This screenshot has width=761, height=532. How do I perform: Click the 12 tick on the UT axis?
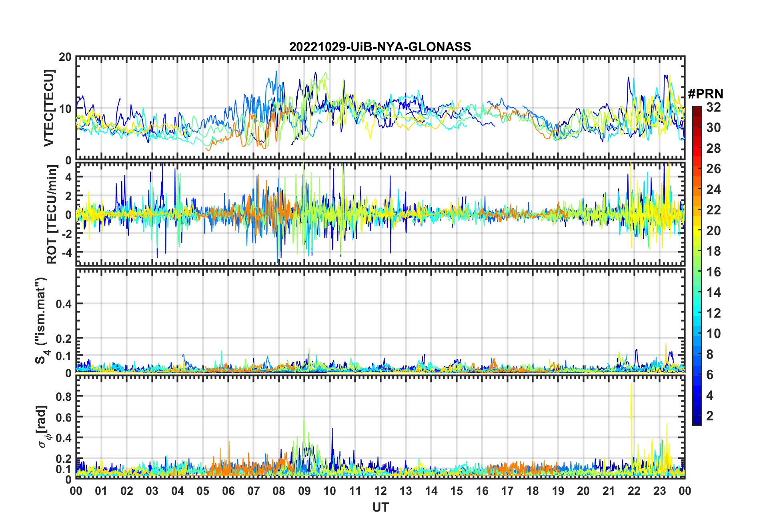380,491
